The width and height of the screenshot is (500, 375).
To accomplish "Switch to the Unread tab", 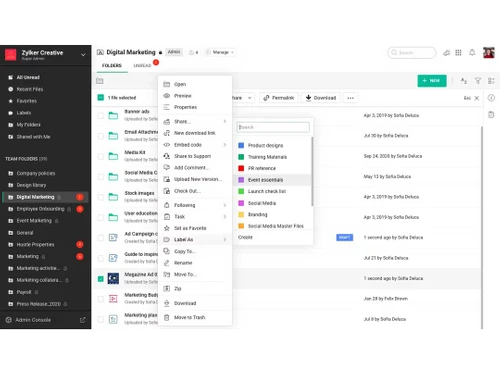I will click(142, 66).
